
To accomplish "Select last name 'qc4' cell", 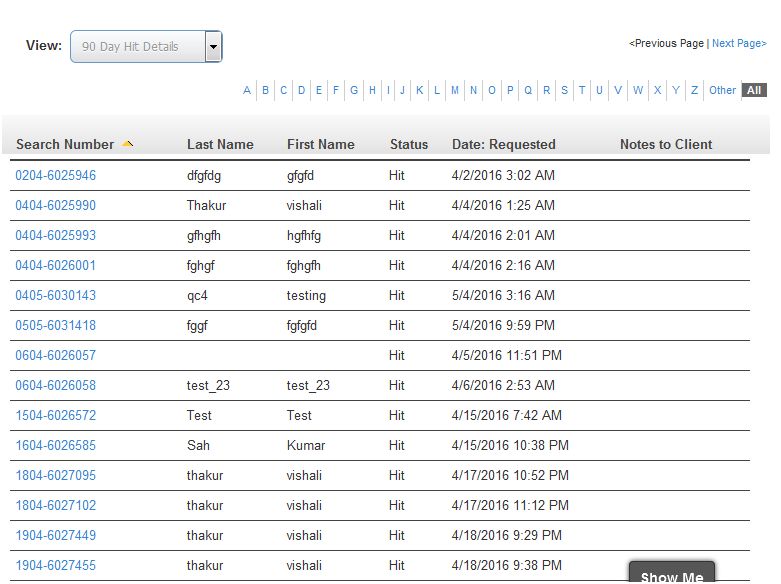I will tap(197, 296).
